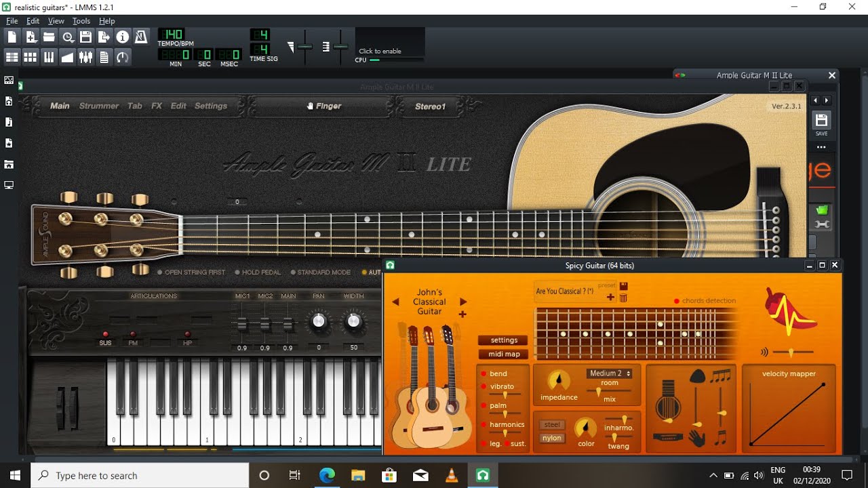Select the steel string button
Viewport: 868px width, 488px height.
point(552,425)
